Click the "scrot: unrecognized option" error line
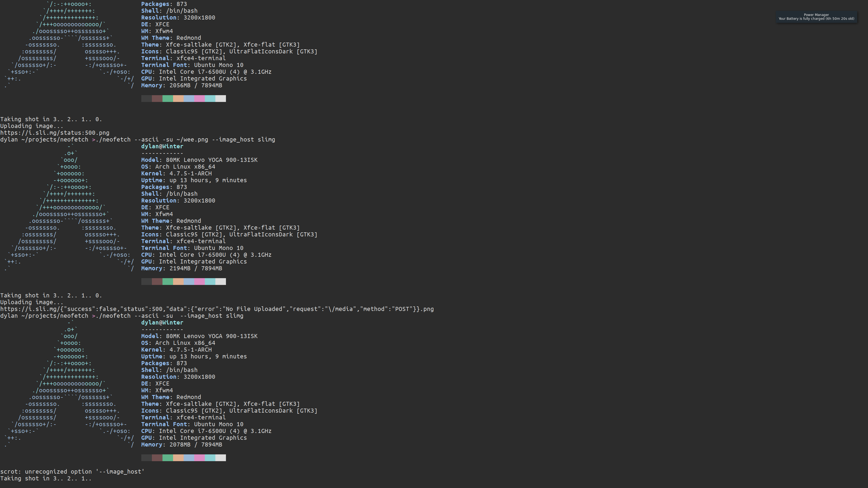This screenshot has height=488, width=868. 72,472
